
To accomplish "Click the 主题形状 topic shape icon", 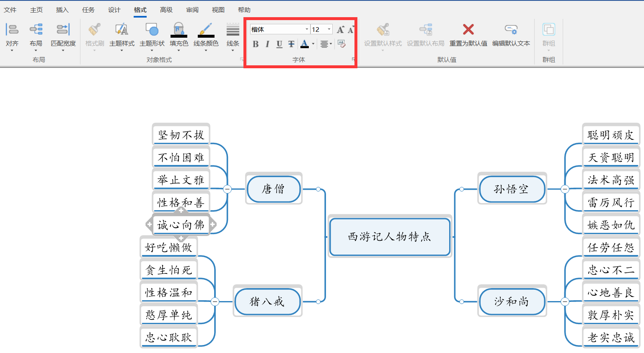I will pos(152,29).
